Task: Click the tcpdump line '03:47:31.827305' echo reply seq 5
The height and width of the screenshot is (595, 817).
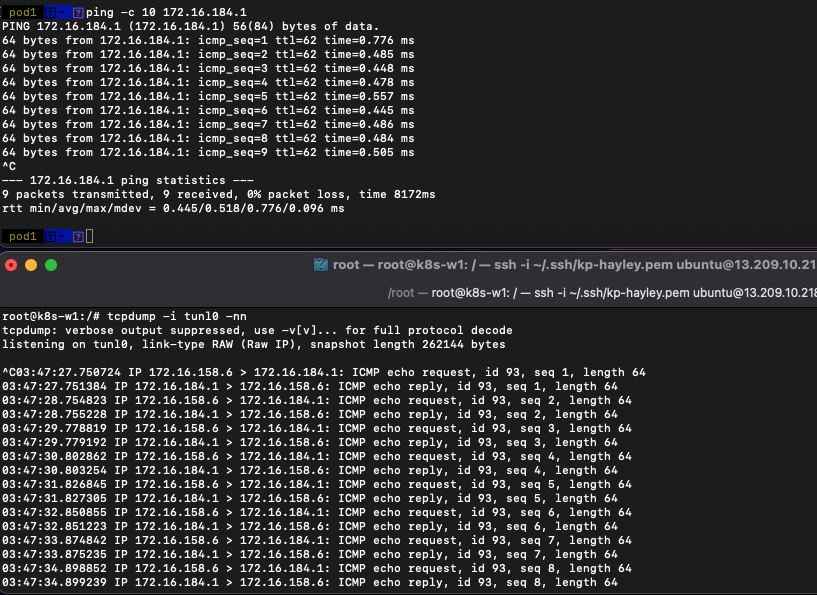Action: [310, 499]
